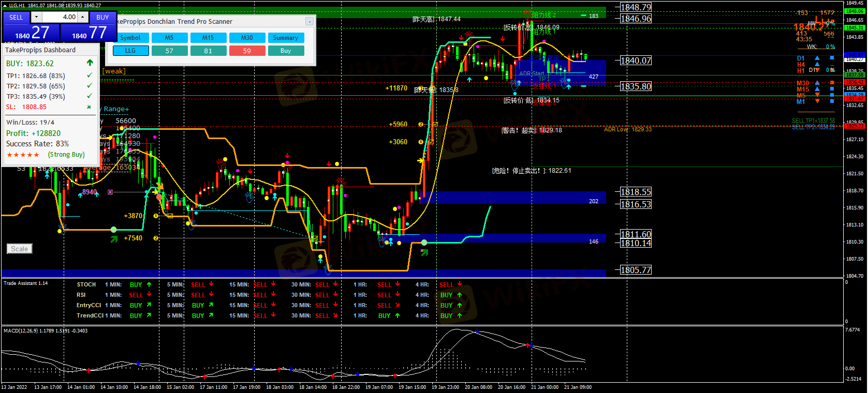
Task: Click the red down arrow after STOCH 4 HR SELL
Action: coord(460,284)
